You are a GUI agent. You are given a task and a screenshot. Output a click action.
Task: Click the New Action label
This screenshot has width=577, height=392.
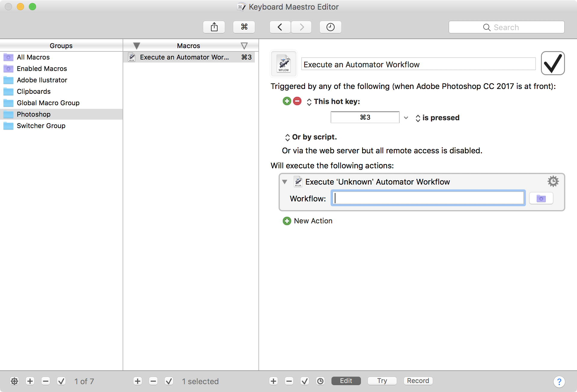(313, 221)
